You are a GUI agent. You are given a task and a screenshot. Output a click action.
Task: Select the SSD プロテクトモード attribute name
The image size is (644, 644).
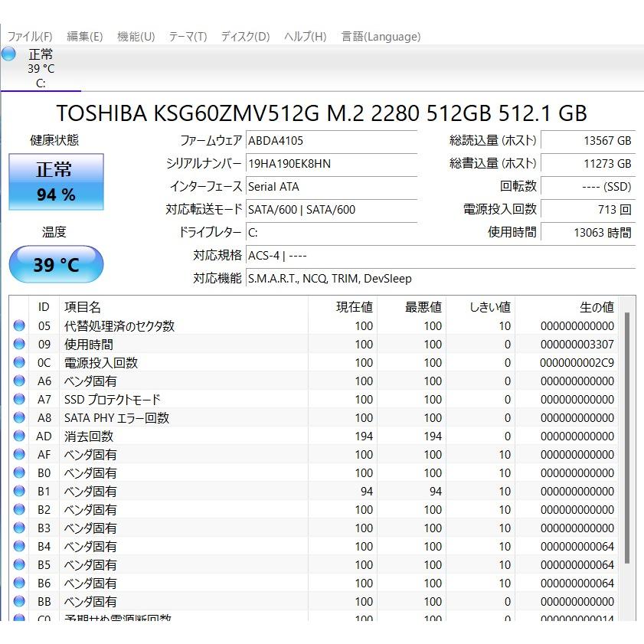pos(112,400)
